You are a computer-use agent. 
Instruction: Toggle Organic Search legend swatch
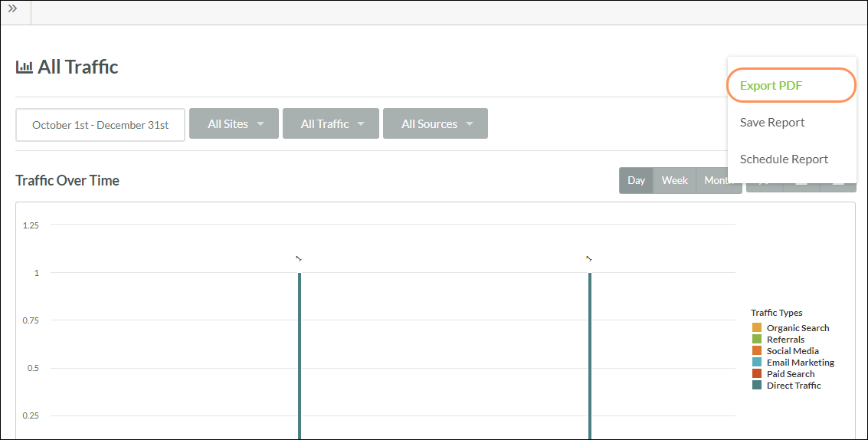coord(757,327)
